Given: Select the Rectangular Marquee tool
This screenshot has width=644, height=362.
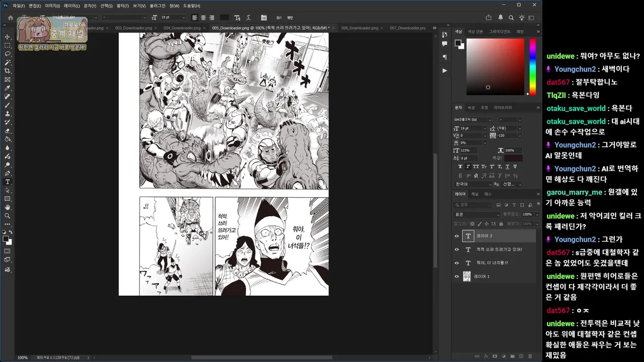Looking at the screenshot, I should click(x=8, y=45).
